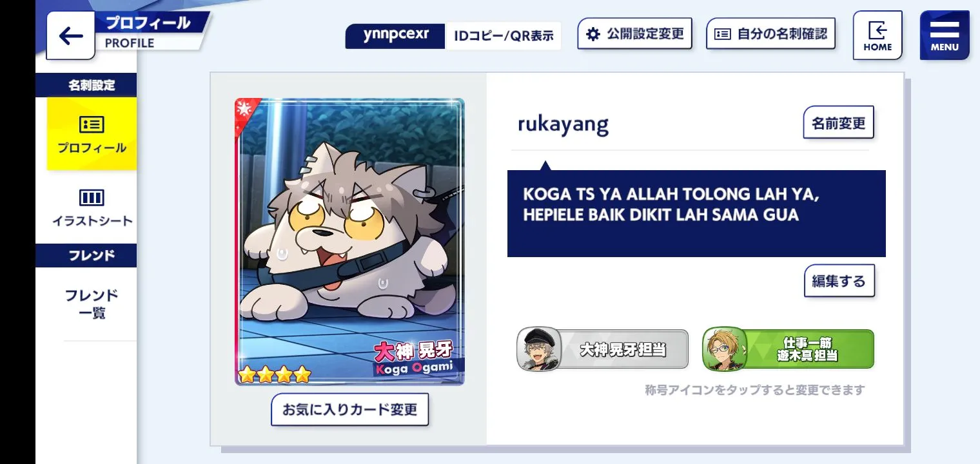Tap the rukayang player name
This screenshot has height=464, width=980.
tap(563, 124)
